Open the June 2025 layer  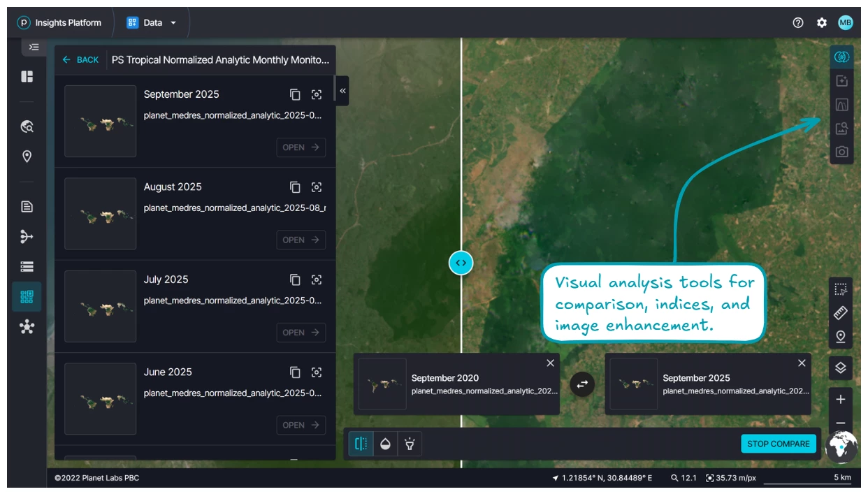click(301, 425)
